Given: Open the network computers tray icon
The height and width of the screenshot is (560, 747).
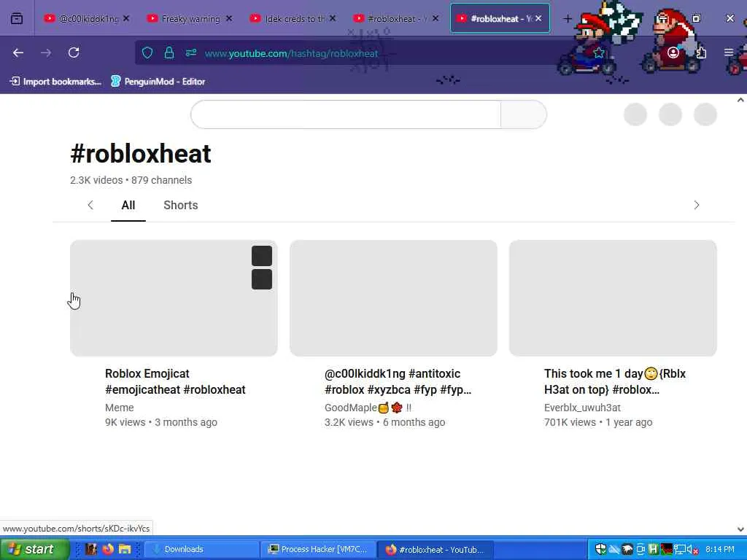Looking at the screenshot, I should [x=679, y=550].
